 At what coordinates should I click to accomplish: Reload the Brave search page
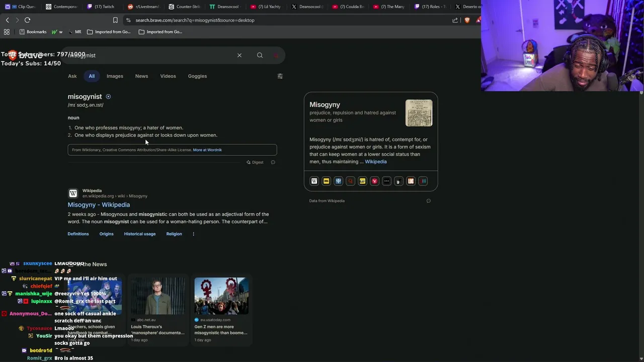[27, 20]
